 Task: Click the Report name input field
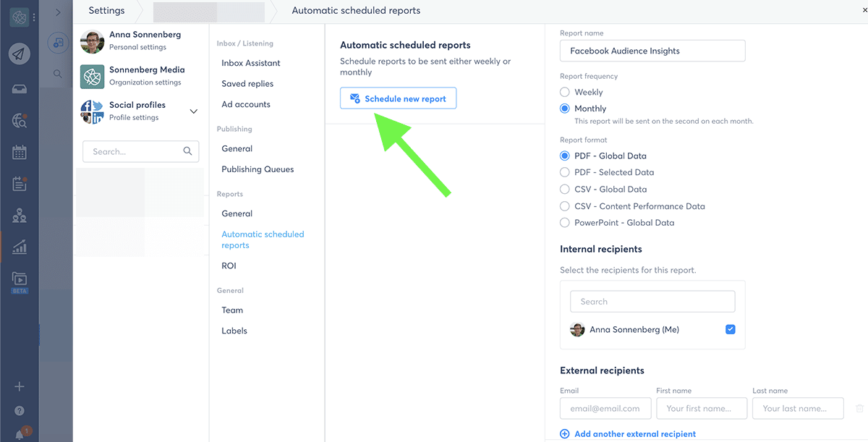(x=652, y=51)
